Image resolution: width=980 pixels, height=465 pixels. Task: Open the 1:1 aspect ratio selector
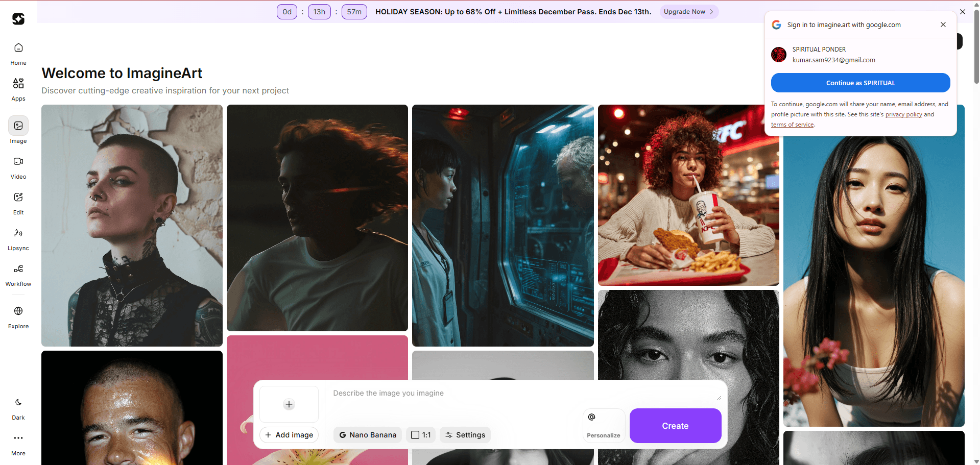pos(420,434)
